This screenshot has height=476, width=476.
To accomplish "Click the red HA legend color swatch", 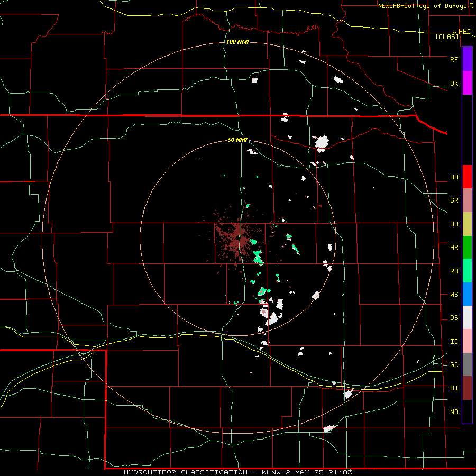I will coord(467,177).
